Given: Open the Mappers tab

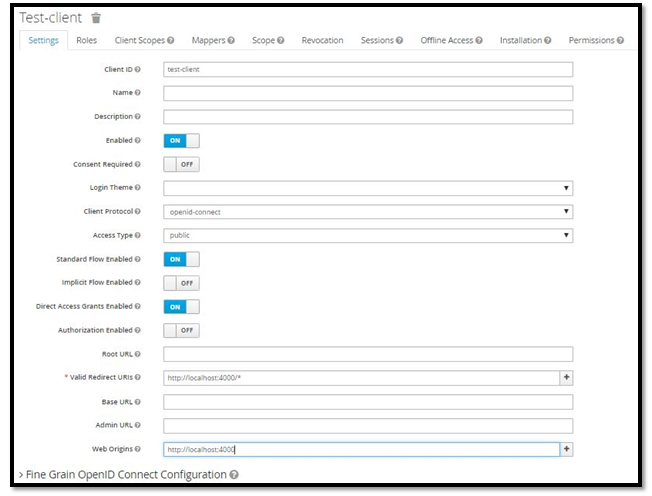Looking at the screenshot, I should [212, 40].
